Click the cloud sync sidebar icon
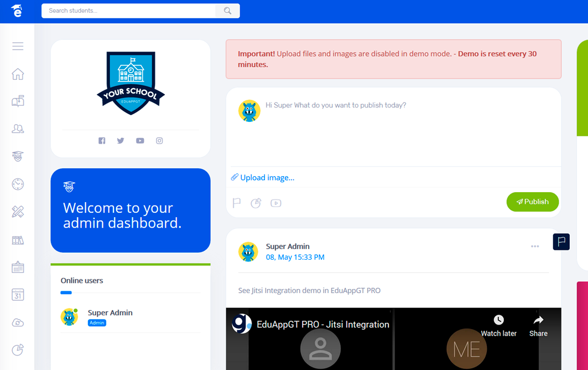 pos(18,322)
